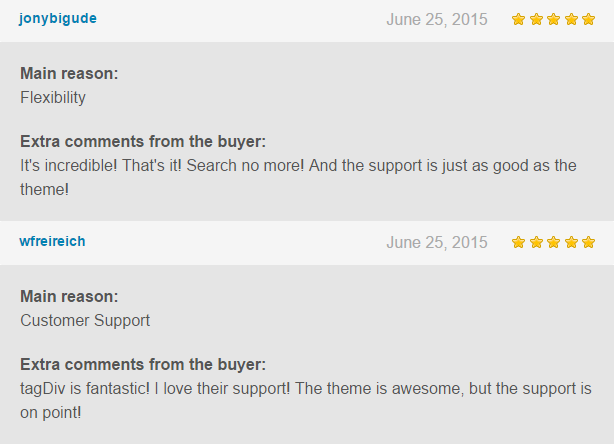614x444 pixels.
Task: Click the second star in jonybigude's rating
Action: [536, 19]
